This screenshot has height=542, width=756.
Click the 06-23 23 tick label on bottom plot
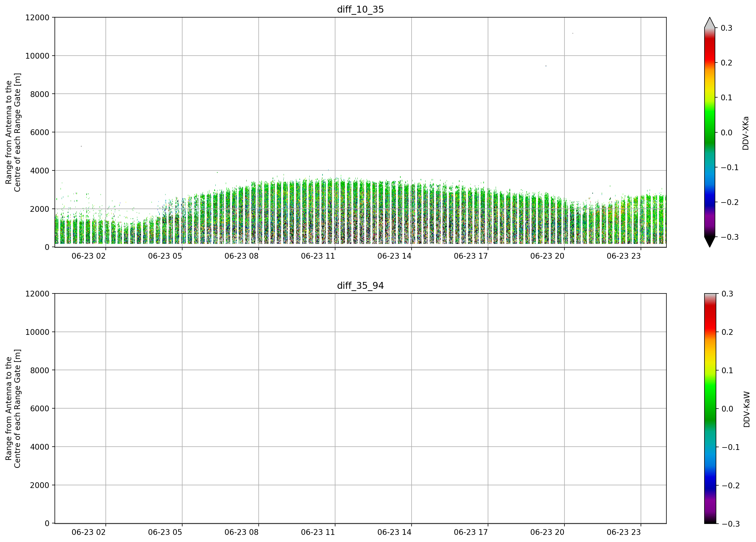(624, 532)
